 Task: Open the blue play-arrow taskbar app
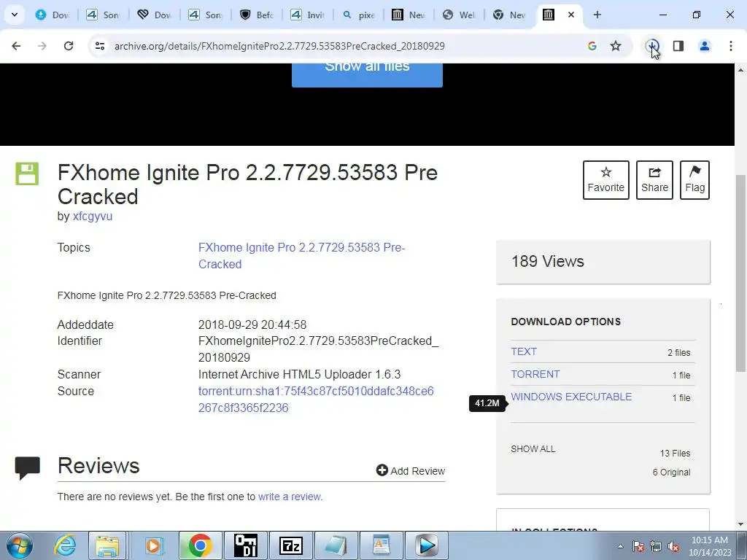coord(427,545)
